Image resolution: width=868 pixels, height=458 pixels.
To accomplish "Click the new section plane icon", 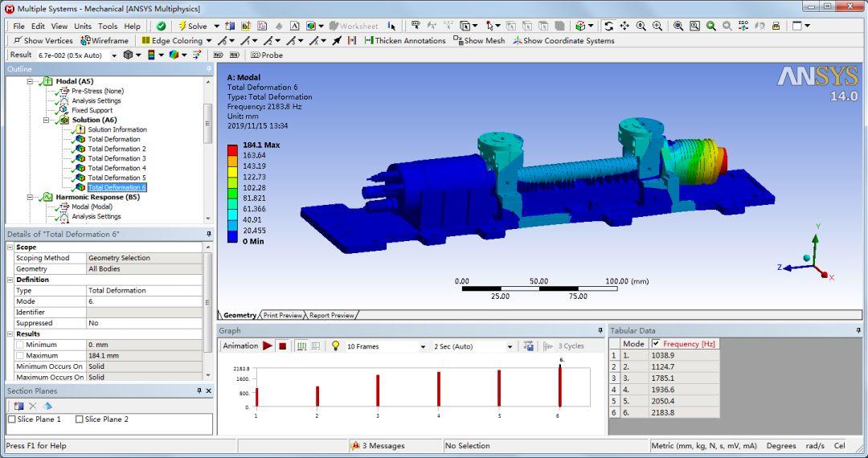I will point(18,406).
